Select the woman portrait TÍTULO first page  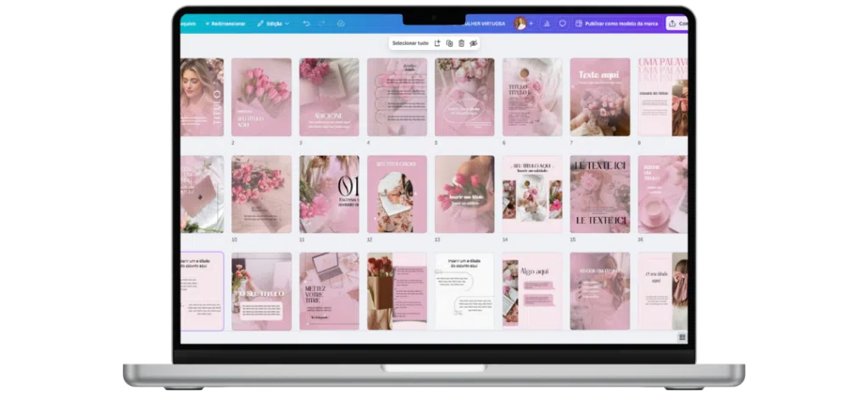[202, 97]
